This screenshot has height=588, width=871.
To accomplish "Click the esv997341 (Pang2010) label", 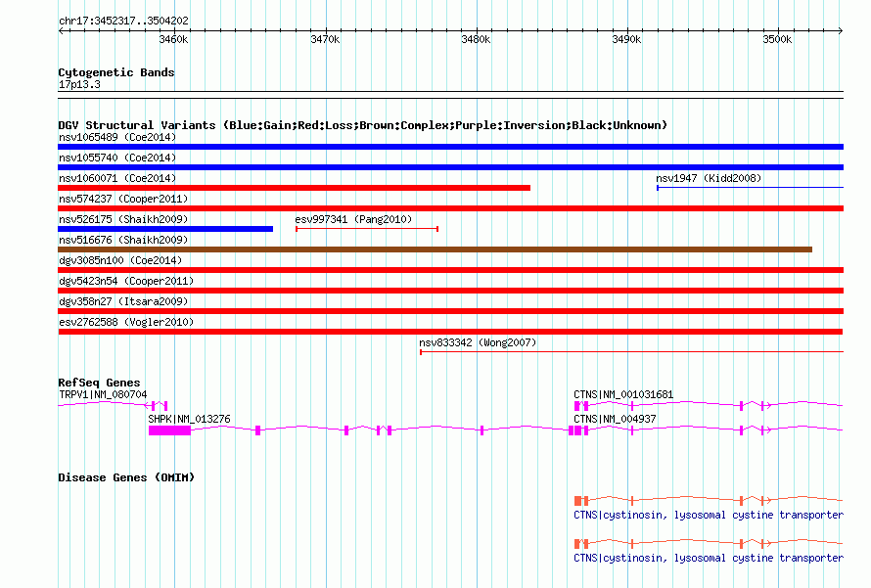I will point(353,219).
